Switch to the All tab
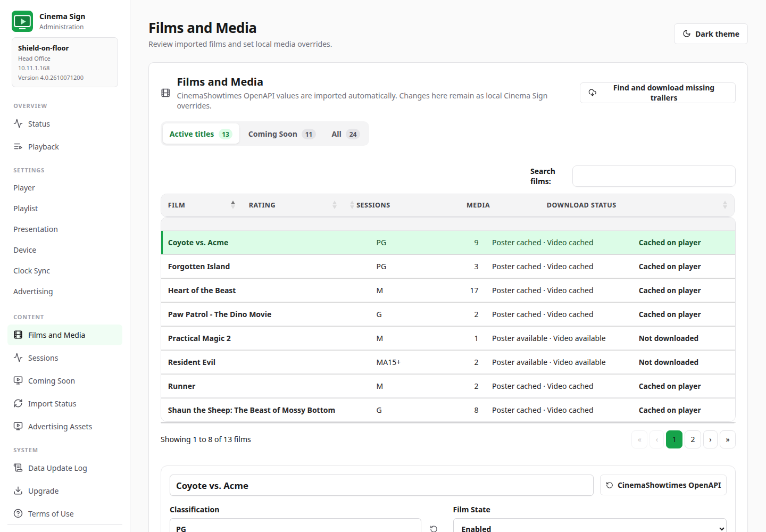 click(x=345, y=134)
